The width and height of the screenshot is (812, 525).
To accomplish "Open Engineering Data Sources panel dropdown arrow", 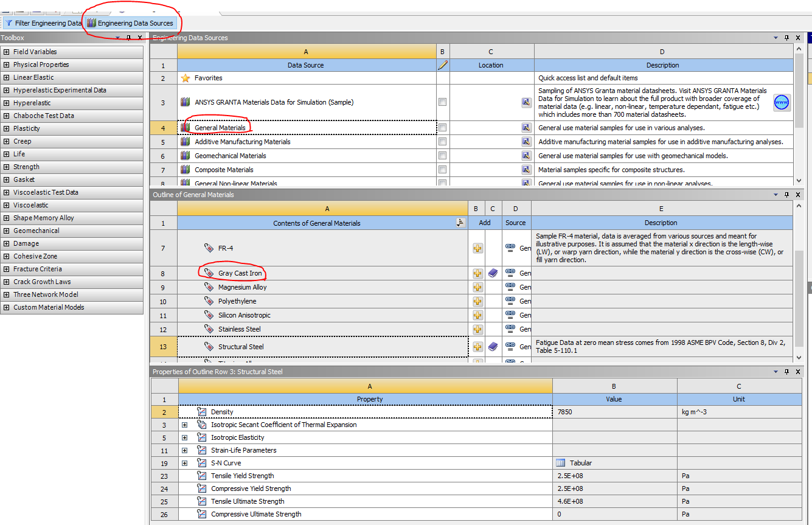I will tap(776, 38).
